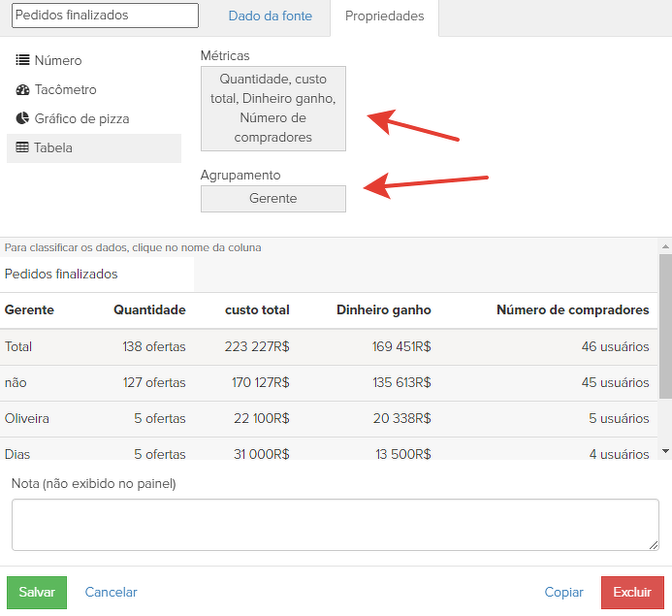Viewport: 672px width, 616px height.
Task: Click the table scrollbar down arrow
Action: (x=664, y=451)
